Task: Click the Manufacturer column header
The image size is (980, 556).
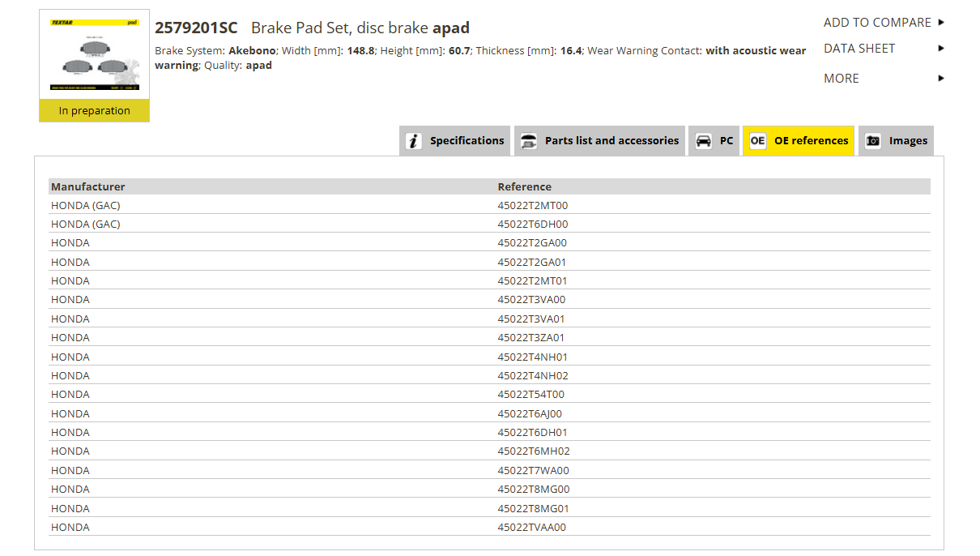Action: [88, 186]
